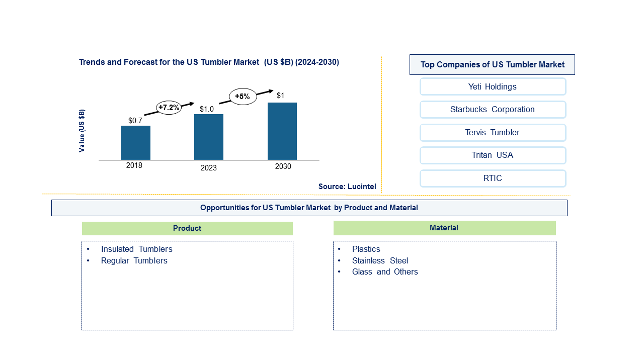Viewport: 644px width, 362px height.
Task: Click the Stainless Steel bullet
Action: coord(380,261)
